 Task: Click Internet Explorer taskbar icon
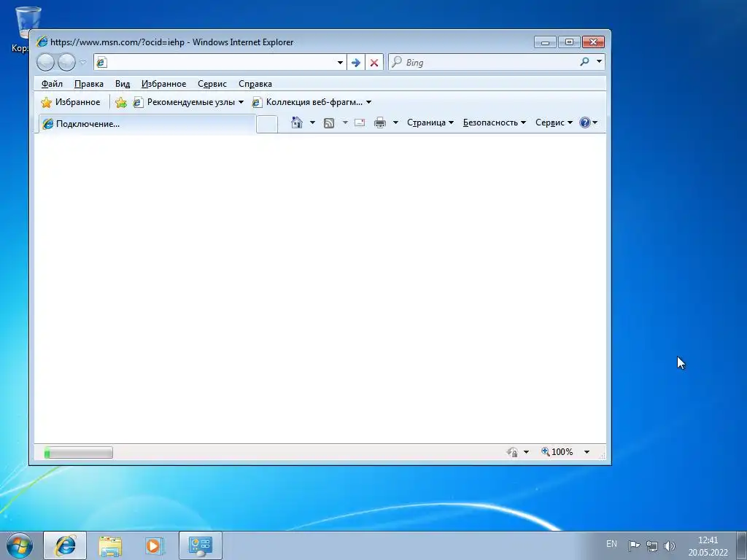[65, 545]
